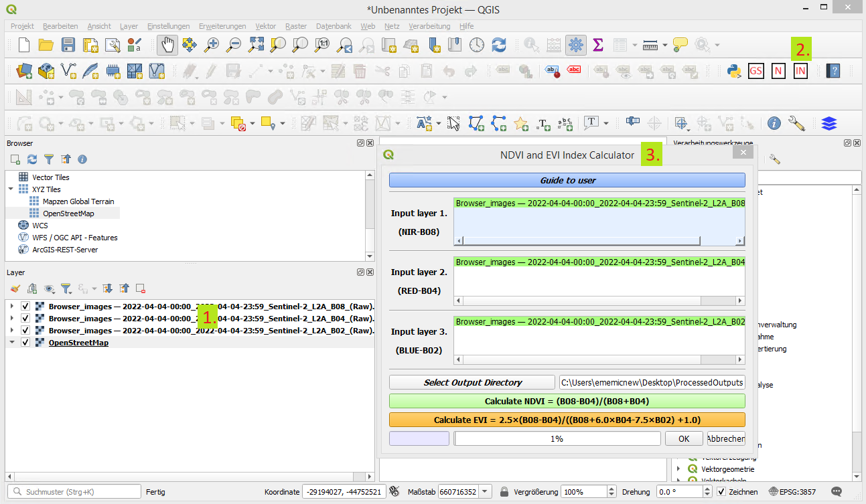Refresh the Browser panel
The height and width of the screenshot is (504, 866).
point(32,159)
